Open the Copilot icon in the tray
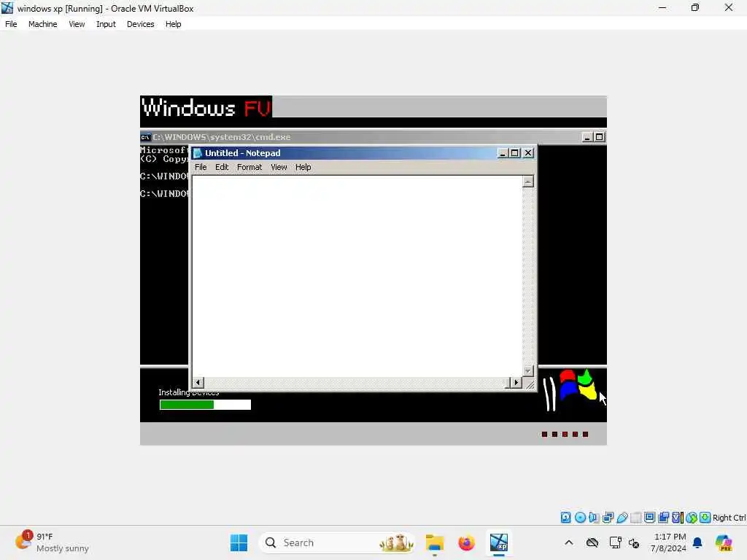 pos(723,542)
